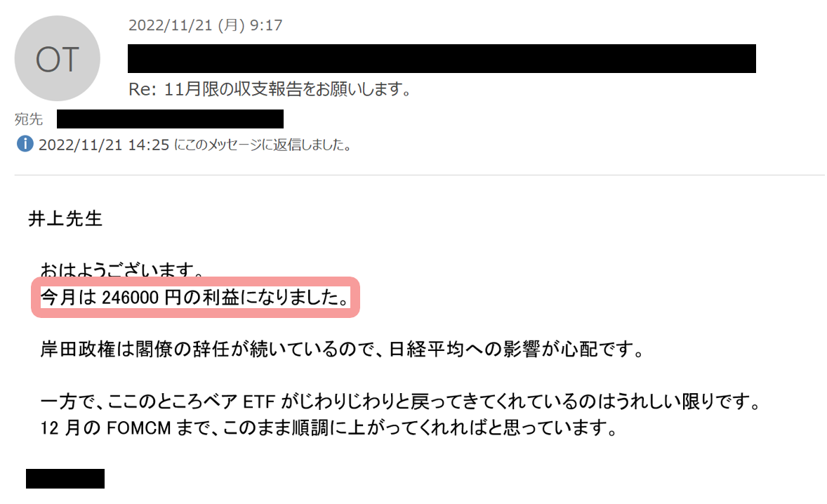Click the greeting 井上先生
Image resolution: width=827 pixels, height=504 pixels.
(x=65, y=219)
